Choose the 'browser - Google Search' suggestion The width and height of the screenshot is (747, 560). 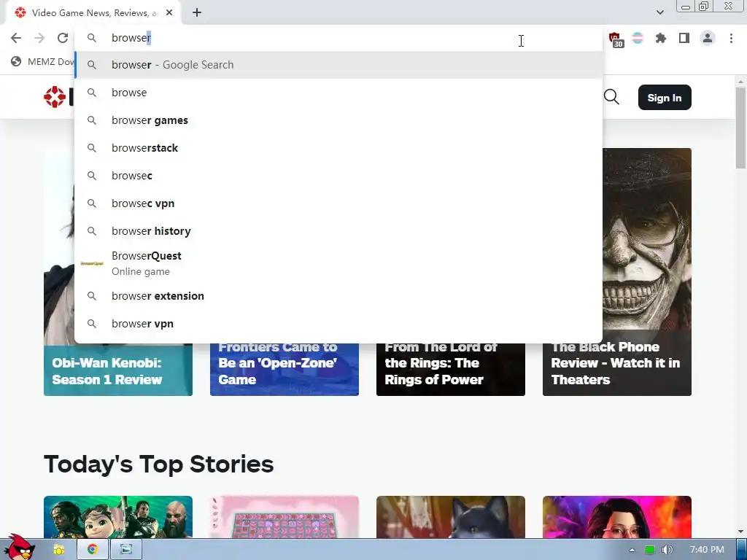click(x=338, y=65)
